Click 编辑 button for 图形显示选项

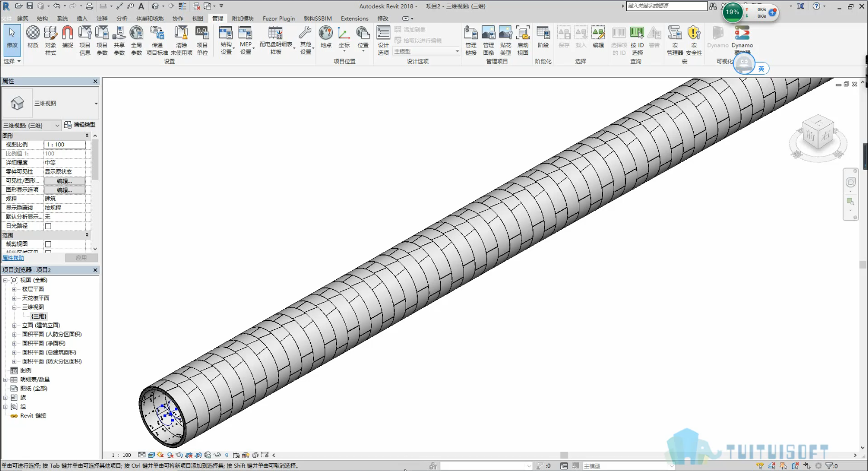pyautogui.click(x=64, y=190)
